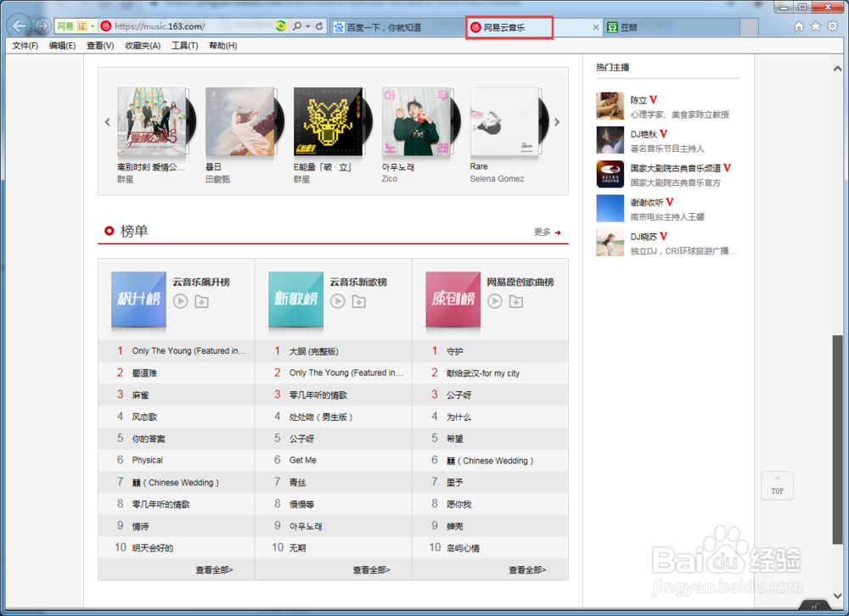Click the scrollbar down arrow

(x=838, y=596)
